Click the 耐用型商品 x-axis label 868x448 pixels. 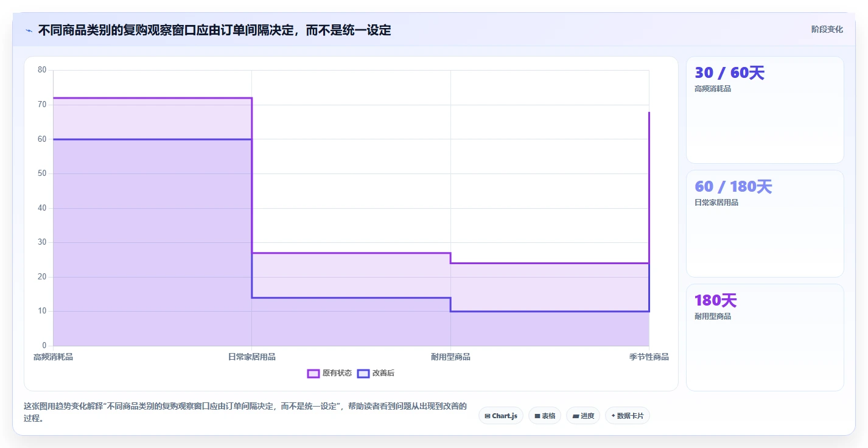click(450, 357)
